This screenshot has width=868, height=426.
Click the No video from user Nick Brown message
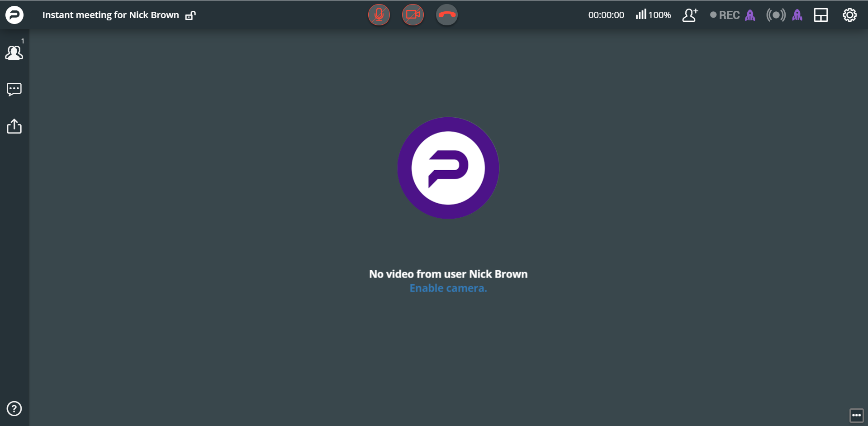click(448, 274)
